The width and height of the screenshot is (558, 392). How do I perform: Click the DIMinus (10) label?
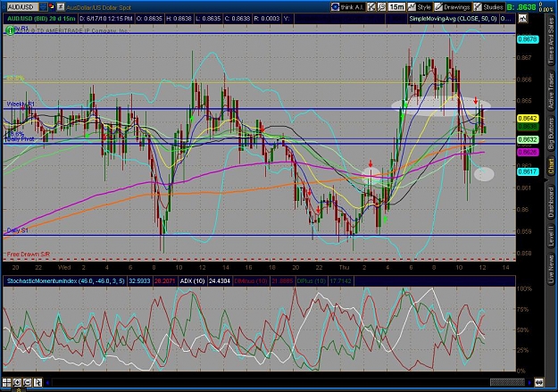(x=251, y=281)
